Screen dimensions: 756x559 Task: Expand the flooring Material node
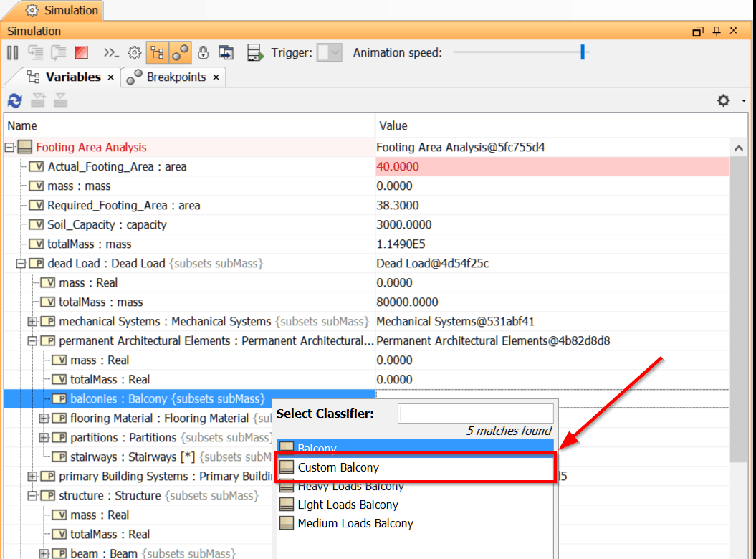44,419
